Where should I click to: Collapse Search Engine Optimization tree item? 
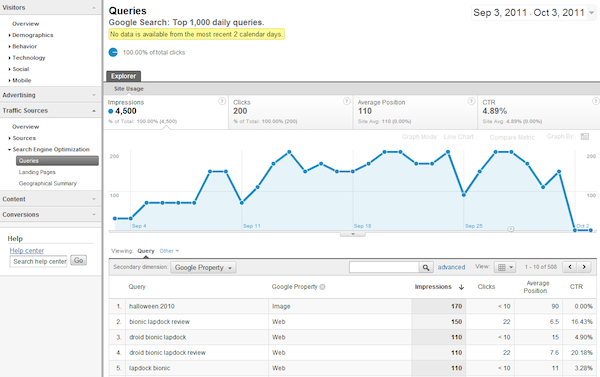(x=9, y=150)
